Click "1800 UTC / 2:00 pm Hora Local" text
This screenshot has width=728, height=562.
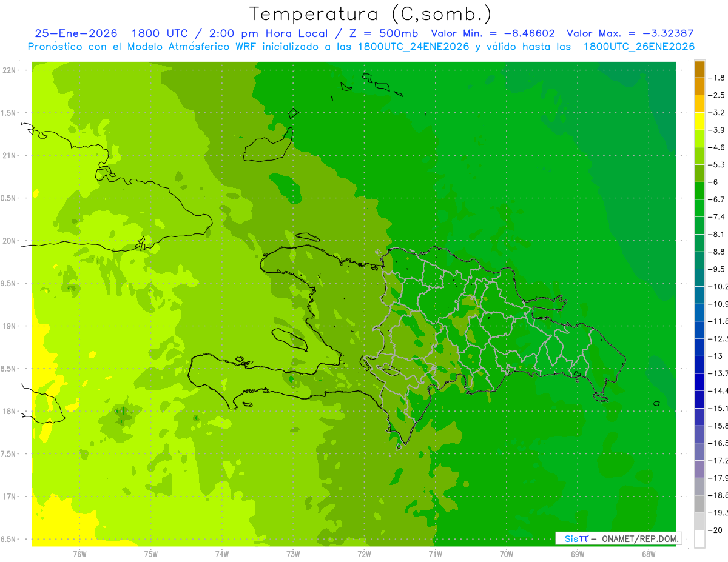click(229, 33)
